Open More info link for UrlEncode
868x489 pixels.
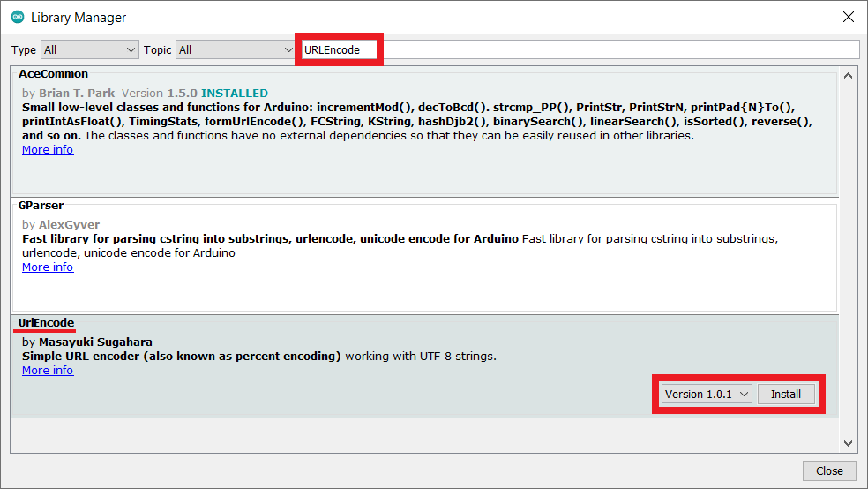[48, 371]
